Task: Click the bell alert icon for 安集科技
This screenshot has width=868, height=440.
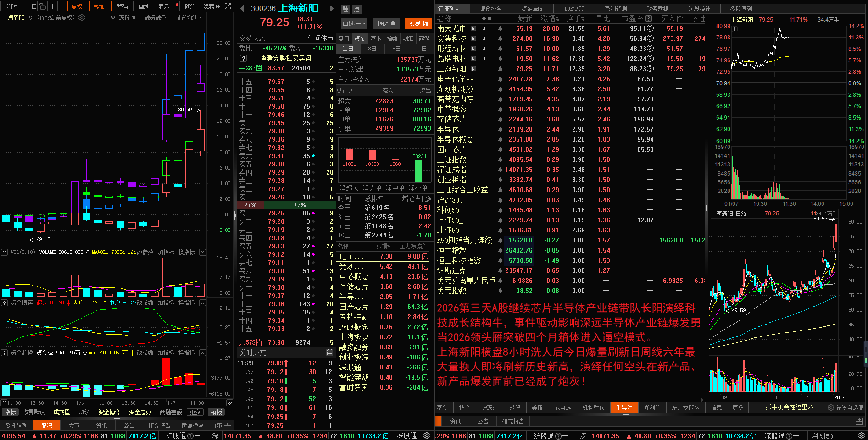Action: [x=500, y=38]
